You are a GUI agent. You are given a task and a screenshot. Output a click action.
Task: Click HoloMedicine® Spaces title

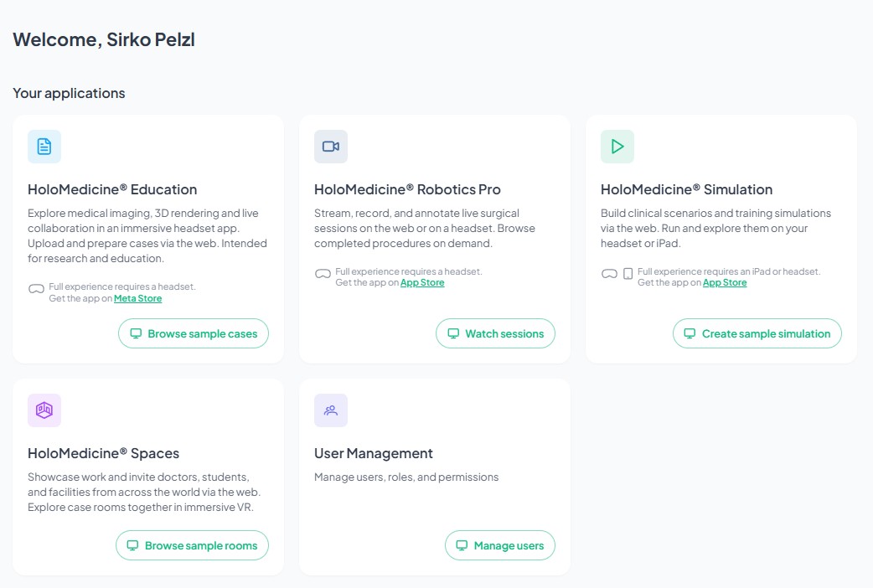pyautogui.click(x=104, y=453)
